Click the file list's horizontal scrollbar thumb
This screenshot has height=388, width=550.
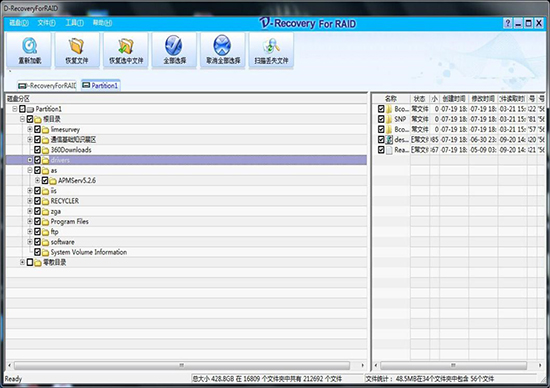point(453,365)
